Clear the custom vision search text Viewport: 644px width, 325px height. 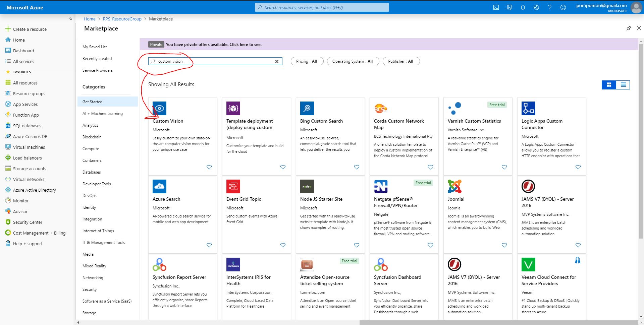tap(277, 61)
